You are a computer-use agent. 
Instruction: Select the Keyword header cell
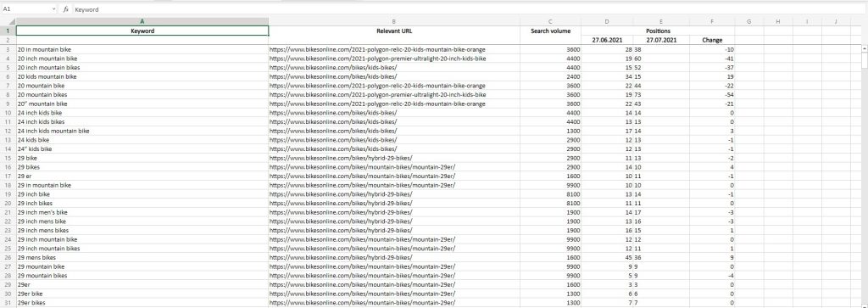point(142,31)
